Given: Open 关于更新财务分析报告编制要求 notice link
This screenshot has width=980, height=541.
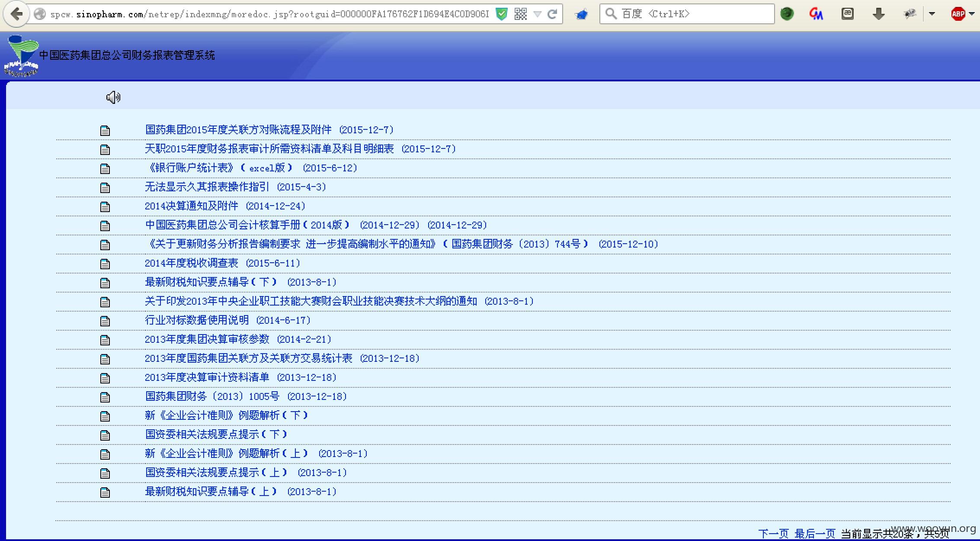Looking at the screenshot, I should coord(402,244).
